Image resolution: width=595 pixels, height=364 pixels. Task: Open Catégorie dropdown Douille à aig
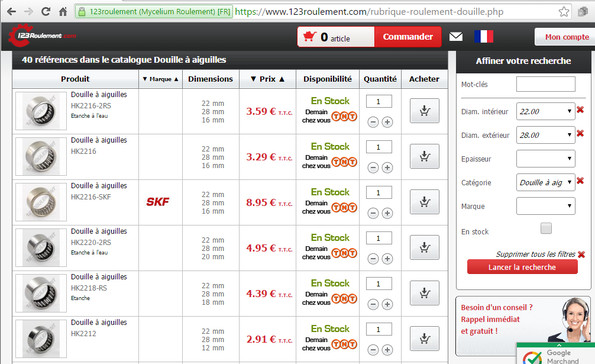[x=545, y=183]
